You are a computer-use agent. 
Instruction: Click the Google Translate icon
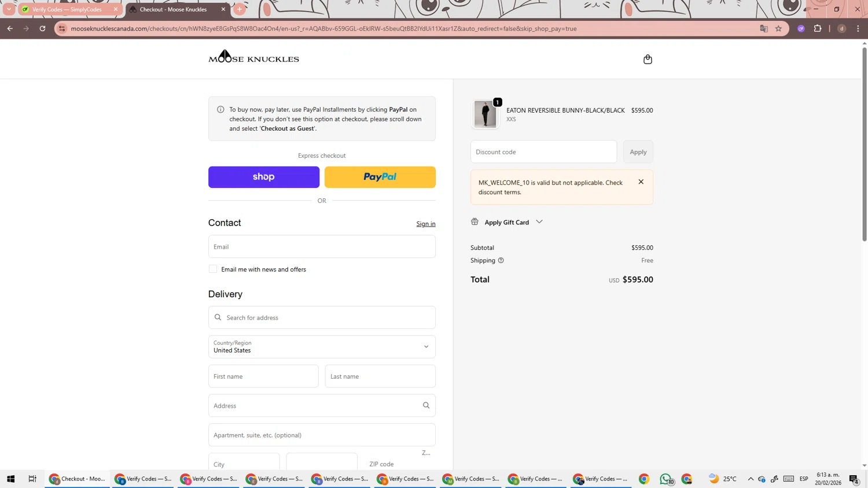764,28
